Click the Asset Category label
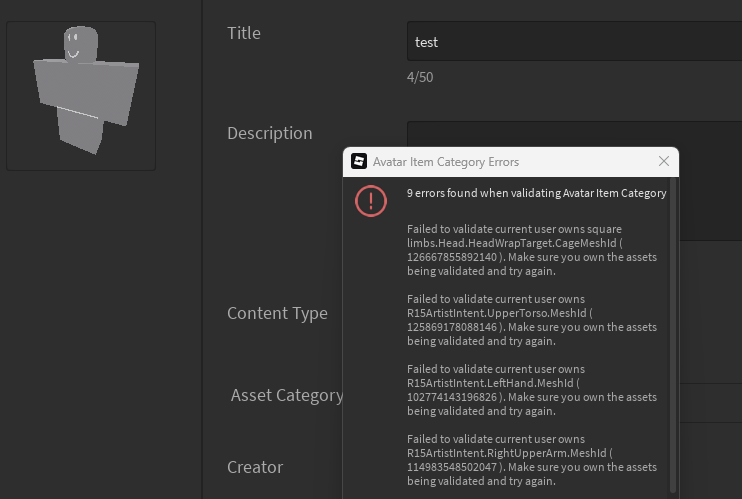This screenshot has width=742, height=499. (287, 395)
